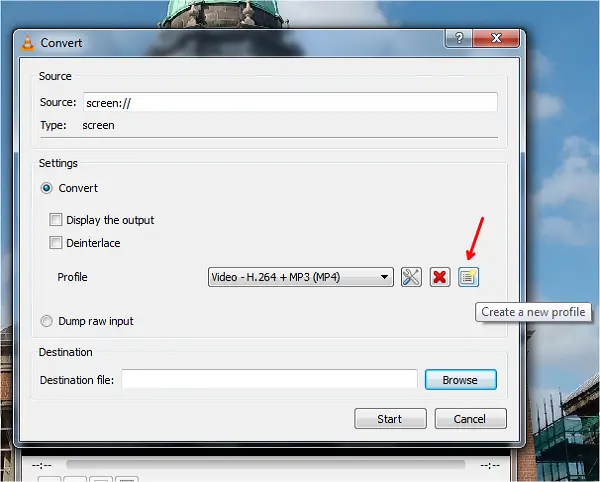Image resolution: width=600 pixels, height=482 pixels.
Task: Close the Convert dialog
Action: click(x=496, y=38)
